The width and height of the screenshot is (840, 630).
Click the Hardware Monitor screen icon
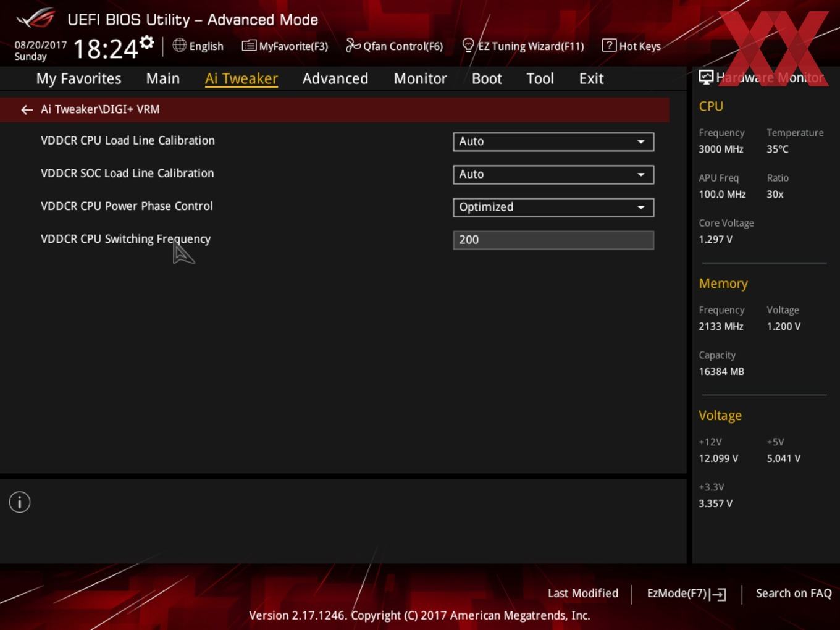[x=706, y=77]
